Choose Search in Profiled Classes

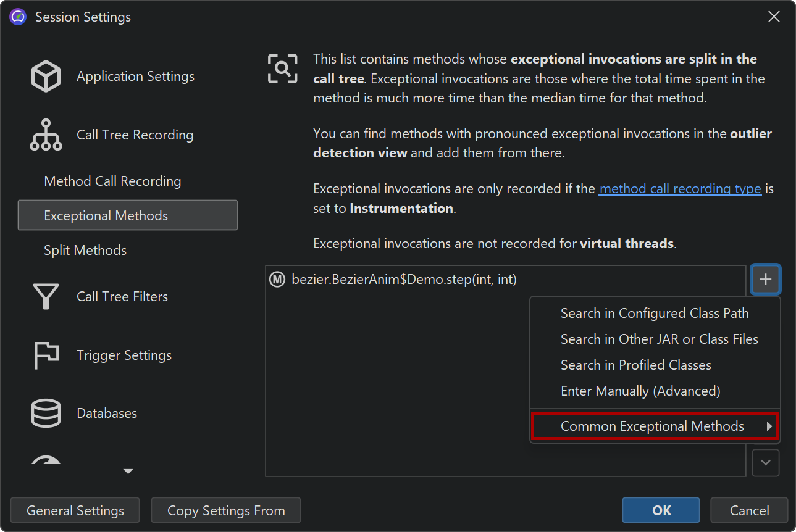(x=635, y=365)
